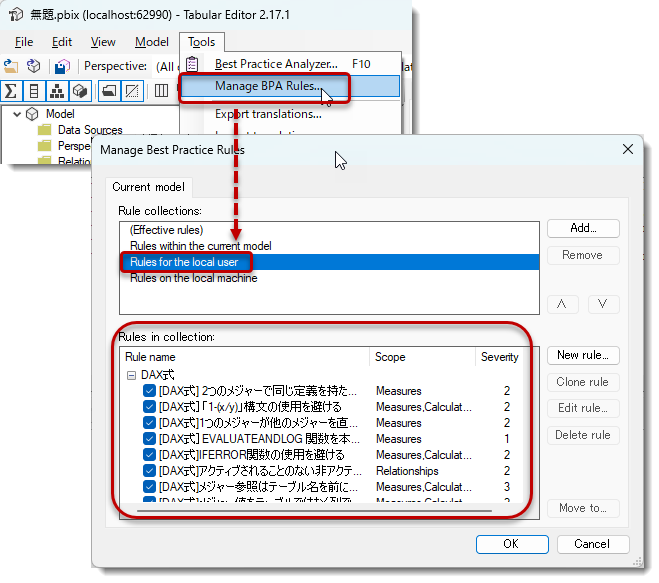Click the Tabular Editor app logo icon
This screenshot has height=583, width=659.
tap(16, 15)
